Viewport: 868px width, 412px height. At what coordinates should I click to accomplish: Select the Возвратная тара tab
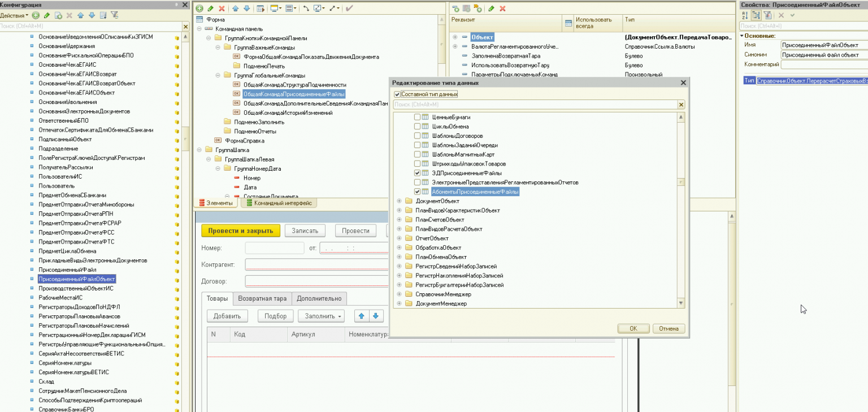262,298
